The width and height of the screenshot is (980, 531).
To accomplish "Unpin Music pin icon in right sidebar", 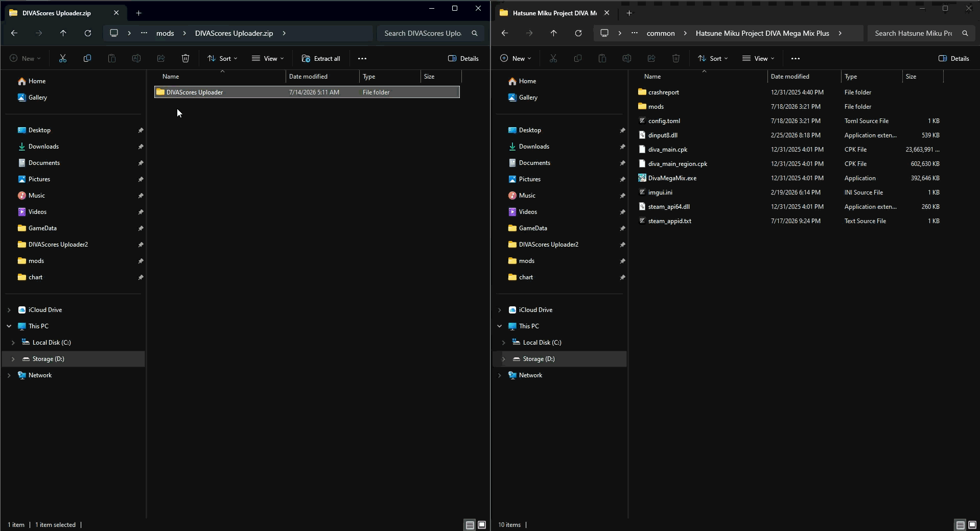I will [622, 196].
